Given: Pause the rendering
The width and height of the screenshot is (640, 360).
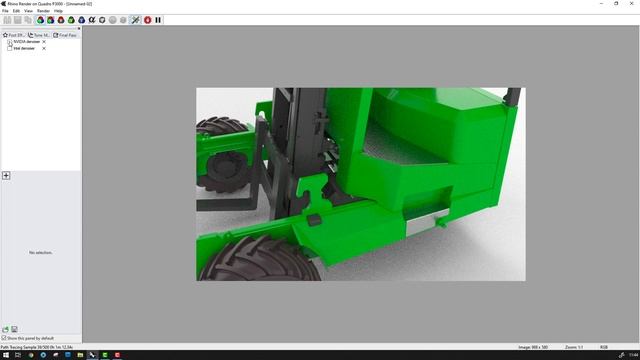Looking at the screenshot, I should [x=158, y=20].
